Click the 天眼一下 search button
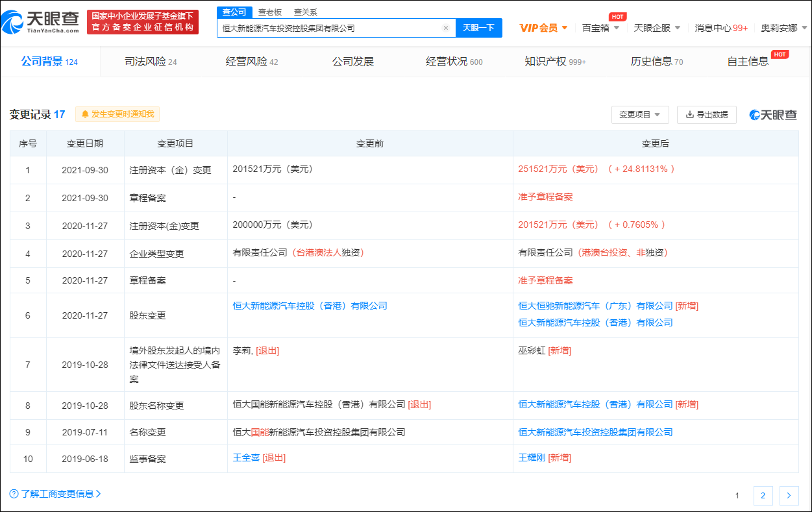Screen dimensions: 812x512 pyautogui.click(x=478, y=28)
